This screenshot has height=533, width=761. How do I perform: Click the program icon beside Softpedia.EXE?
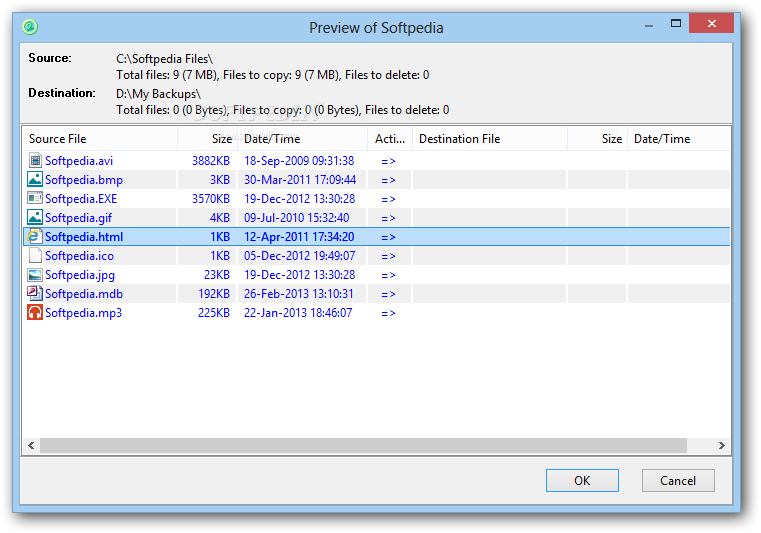(35, 198)
